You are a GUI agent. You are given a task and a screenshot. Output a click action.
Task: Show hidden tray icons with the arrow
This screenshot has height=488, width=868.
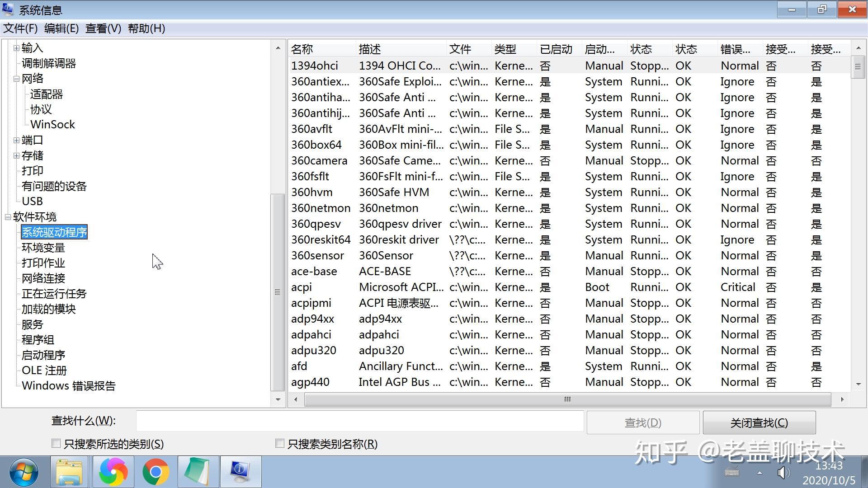759,473
